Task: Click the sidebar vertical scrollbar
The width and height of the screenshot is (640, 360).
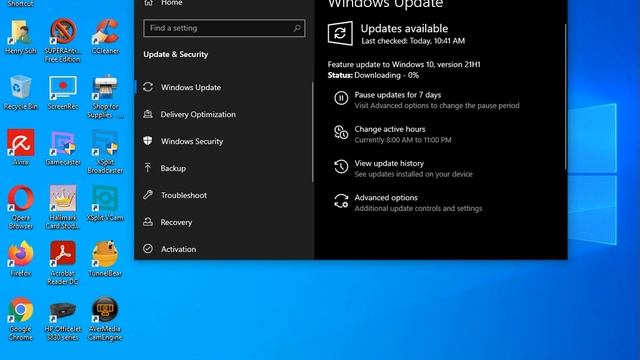Action: tap(313, 132)
